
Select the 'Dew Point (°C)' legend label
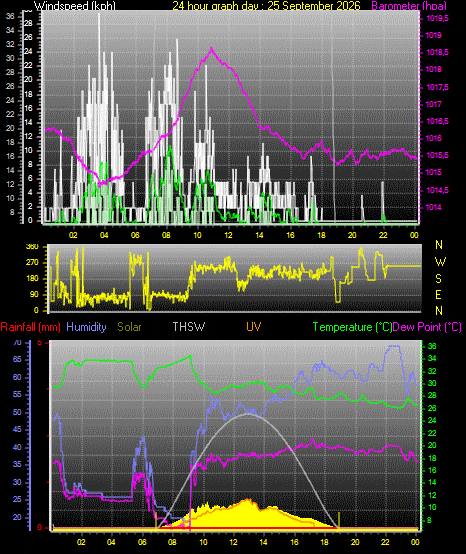tap(427, 327)
